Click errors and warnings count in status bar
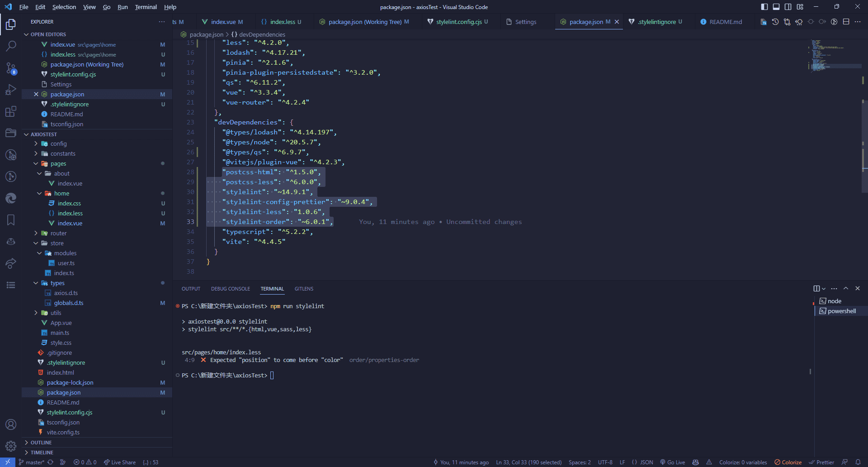 click(x=85, y=462)
